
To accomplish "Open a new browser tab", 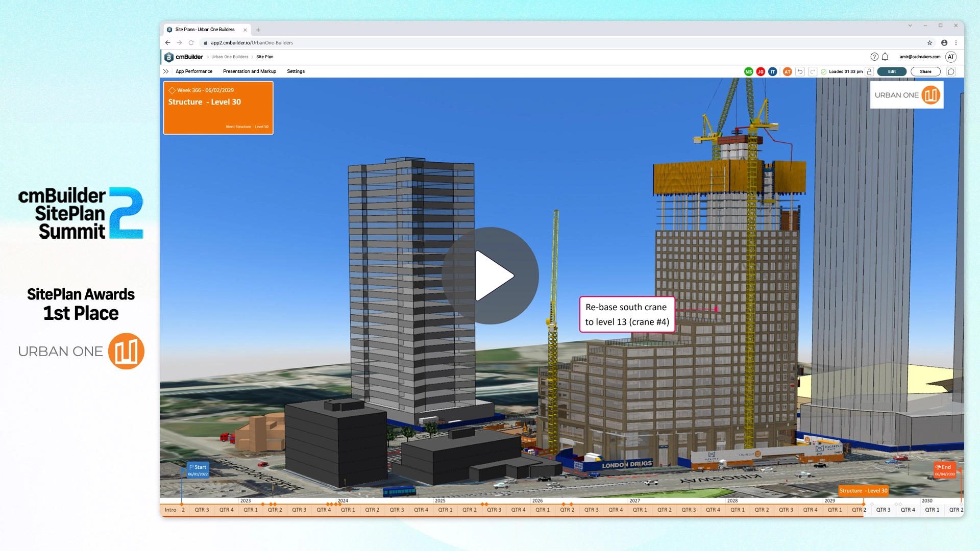I will point(258,30).
